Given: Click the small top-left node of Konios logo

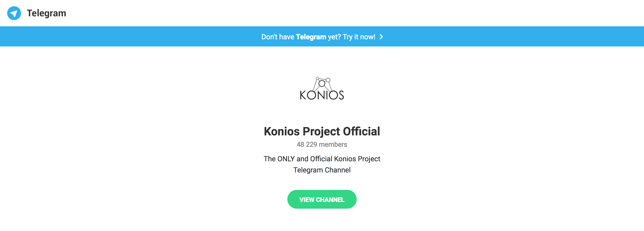Looking at the screenshot, I should [317, 78].
